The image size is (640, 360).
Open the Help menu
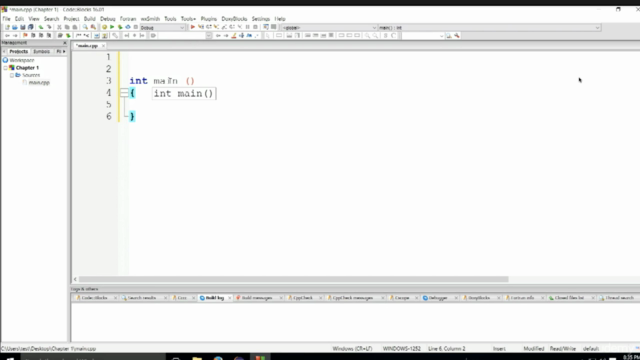point(280,19)
